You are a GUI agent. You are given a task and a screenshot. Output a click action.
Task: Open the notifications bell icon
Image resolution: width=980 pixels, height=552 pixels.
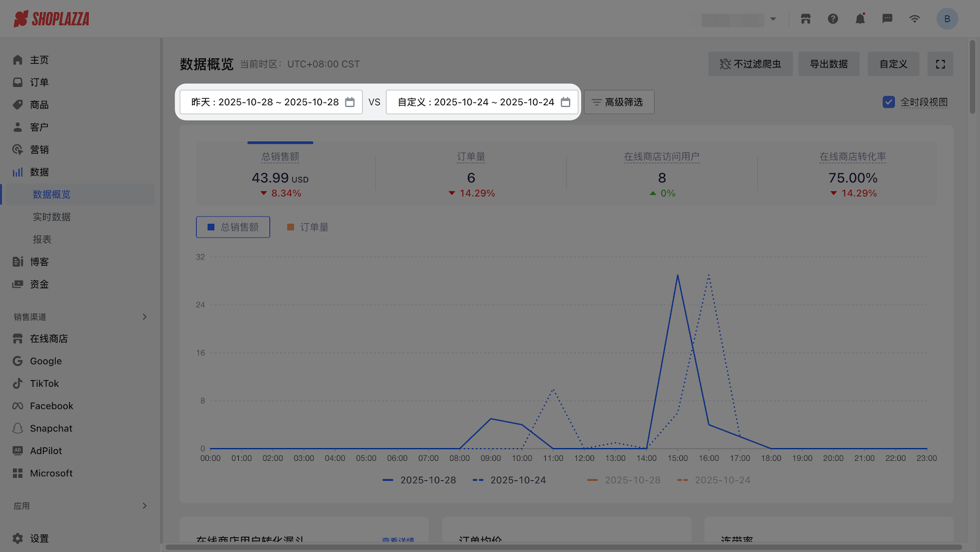860,19
